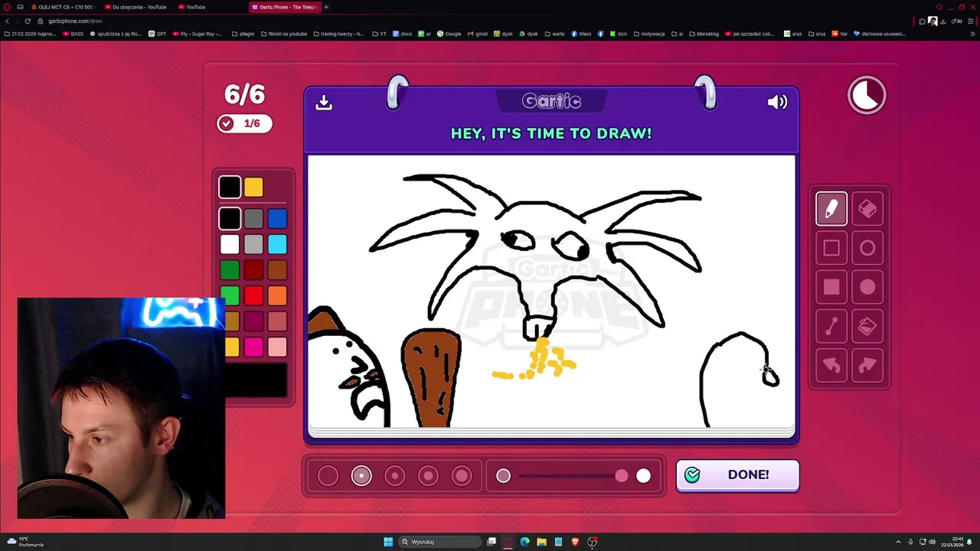Click the Gartic logo in the header

(x=551, y=101)
